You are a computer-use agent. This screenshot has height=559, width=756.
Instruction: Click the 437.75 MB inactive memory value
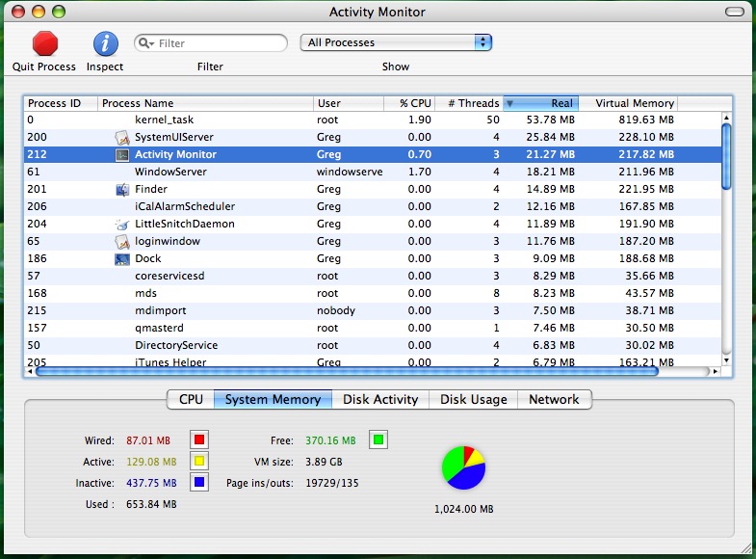click(x=151, y=483)
